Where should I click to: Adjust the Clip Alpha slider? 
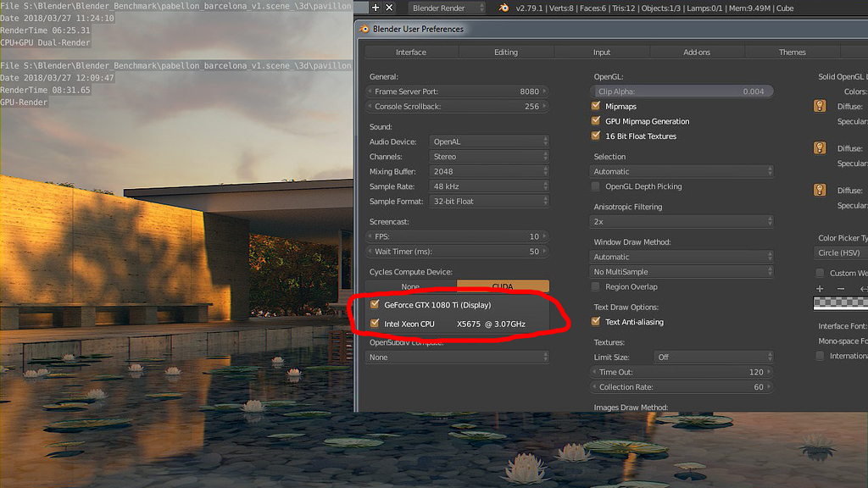coord(682,91)
